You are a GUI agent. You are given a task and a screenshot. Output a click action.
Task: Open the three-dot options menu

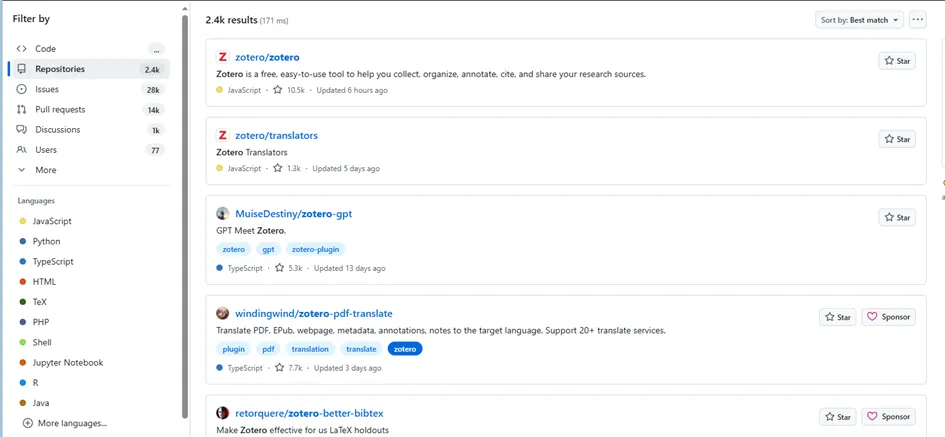918,20
